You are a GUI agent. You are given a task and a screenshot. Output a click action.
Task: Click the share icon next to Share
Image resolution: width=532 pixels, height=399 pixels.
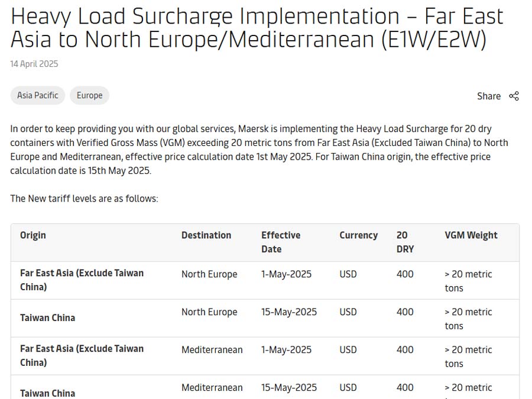(x=514, y=96)
